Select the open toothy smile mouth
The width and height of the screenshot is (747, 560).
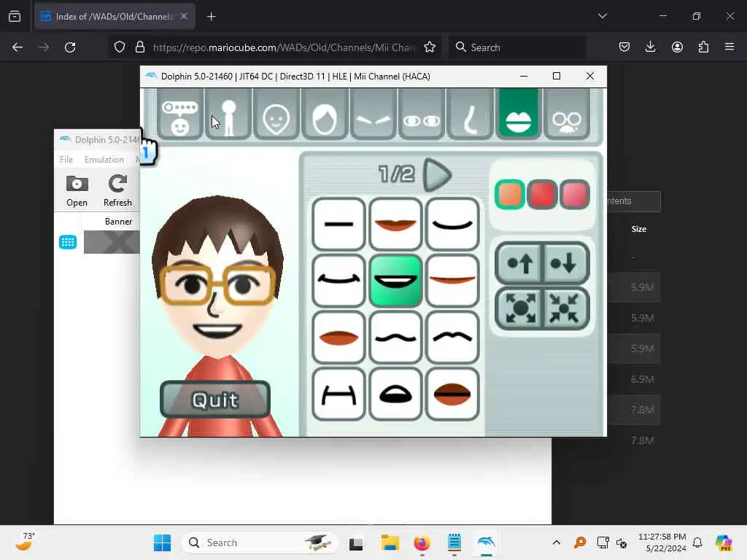pyautogui.click(x=395, y=281)
